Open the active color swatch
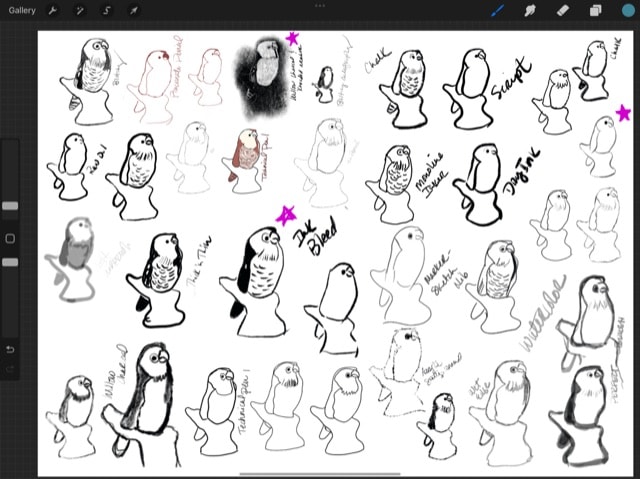The image size is (640, 479). tap(629, 10)
